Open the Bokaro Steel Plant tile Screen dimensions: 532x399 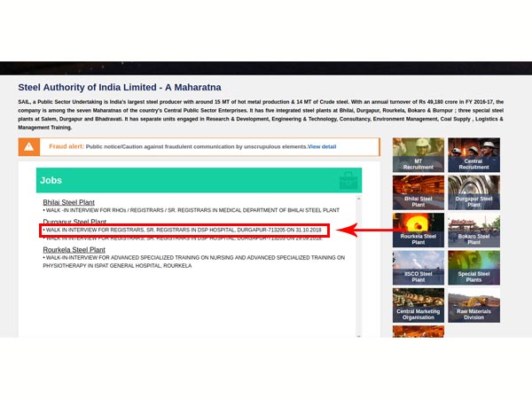[473, 231]
